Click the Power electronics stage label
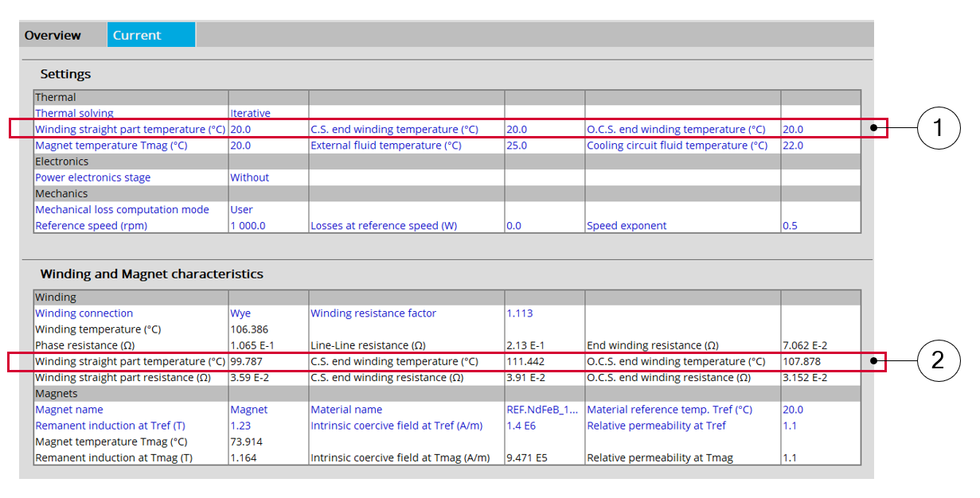 (92, 177)
